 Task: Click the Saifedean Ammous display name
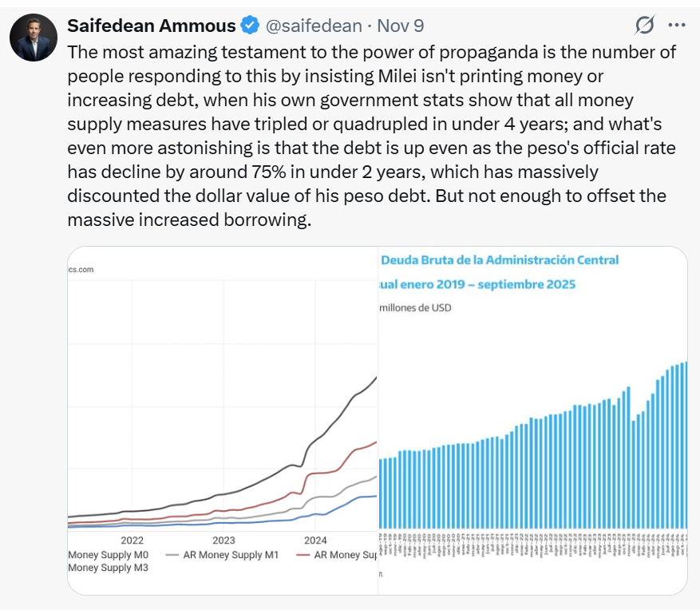coord(152,26)
